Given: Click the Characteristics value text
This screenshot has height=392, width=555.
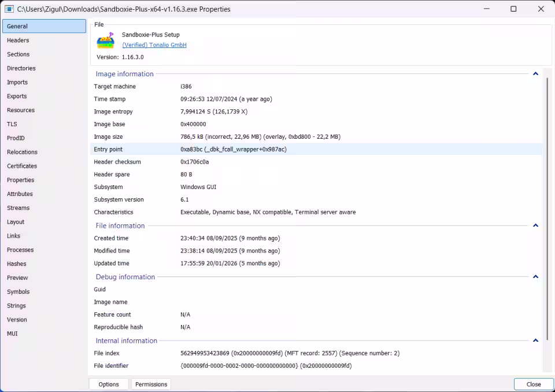Looking at the screenshot, I should 268,212.
